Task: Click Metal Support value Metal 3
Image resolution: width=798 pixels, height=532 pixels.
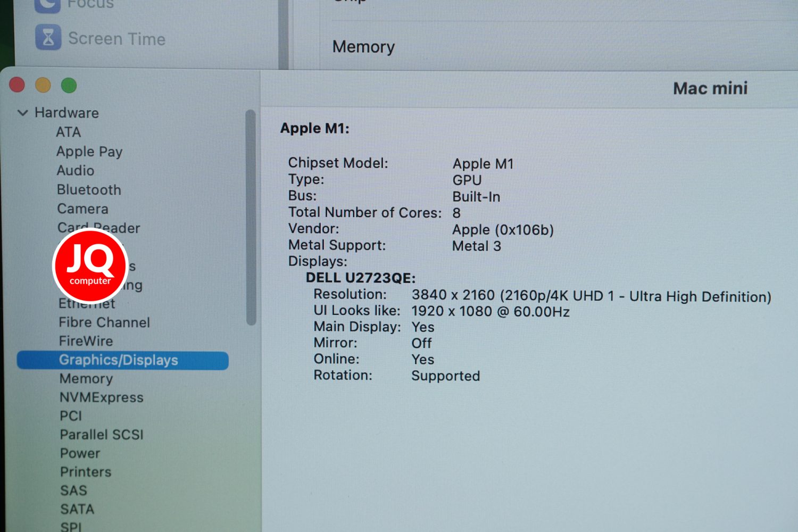Action: (477, 246)
